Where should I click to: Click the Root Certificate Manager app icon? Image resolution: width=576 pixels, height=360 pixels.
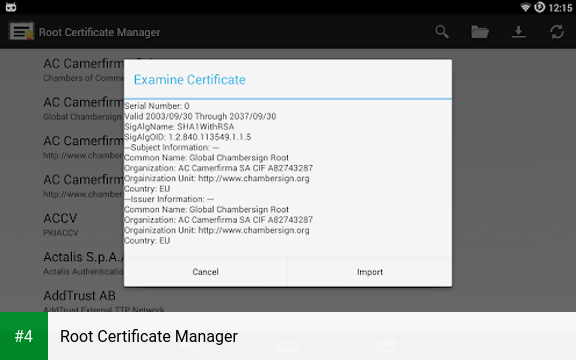pos(21,32)
